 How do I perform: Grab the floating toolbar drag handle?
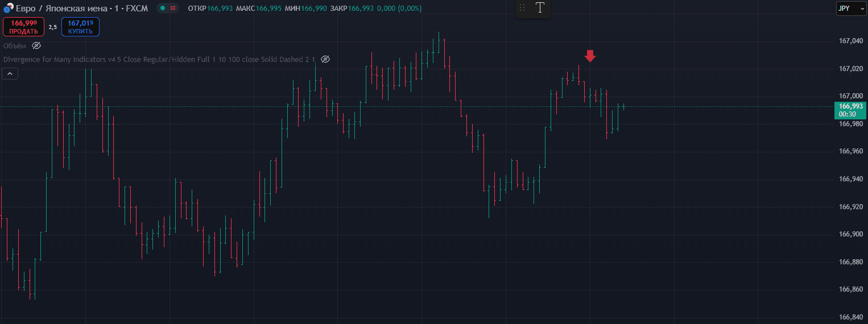coord(522,8)
